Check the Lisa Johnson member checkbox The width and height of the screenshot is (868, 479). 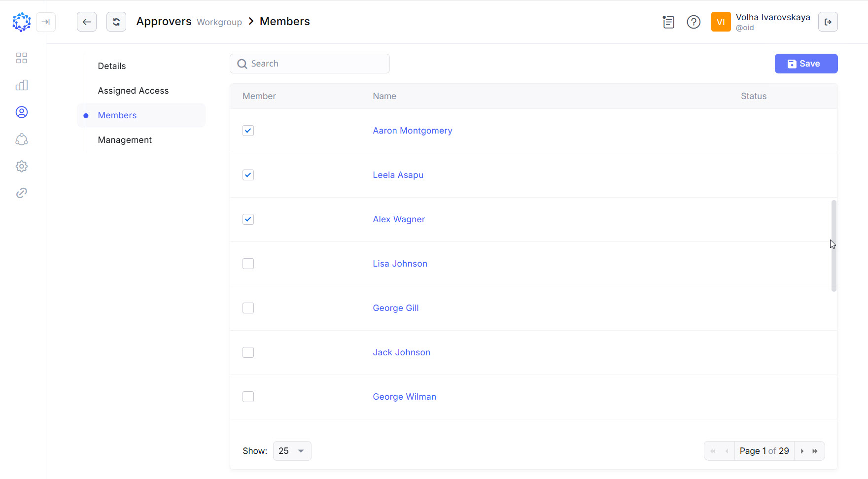[x=248, y=264]
